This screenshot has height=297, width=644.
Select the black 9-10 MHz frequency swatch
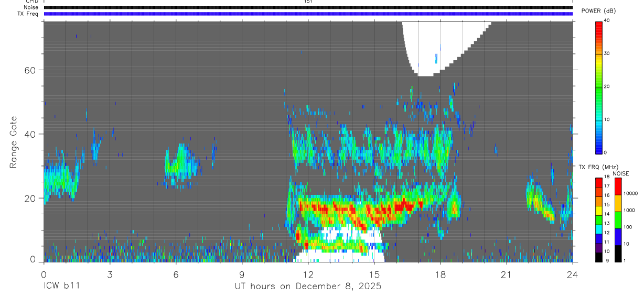point(599,257)
